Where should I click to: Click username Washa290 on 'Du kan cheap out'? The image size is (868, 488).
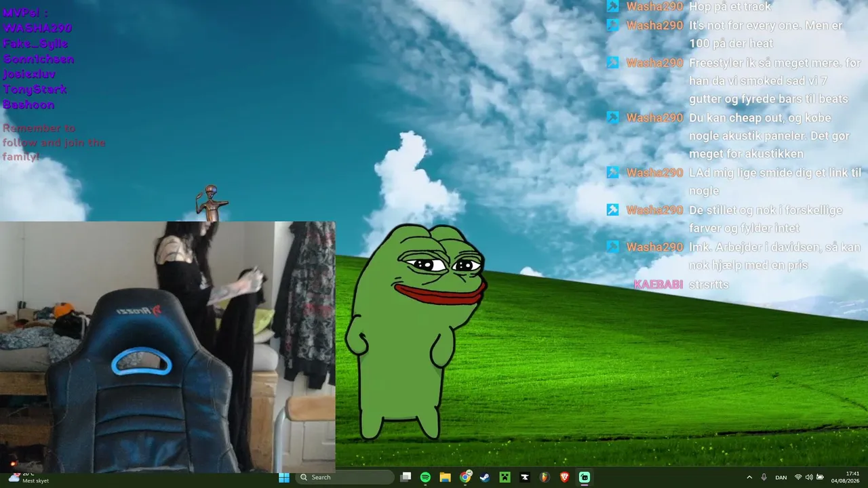click(x=654, y=117)
